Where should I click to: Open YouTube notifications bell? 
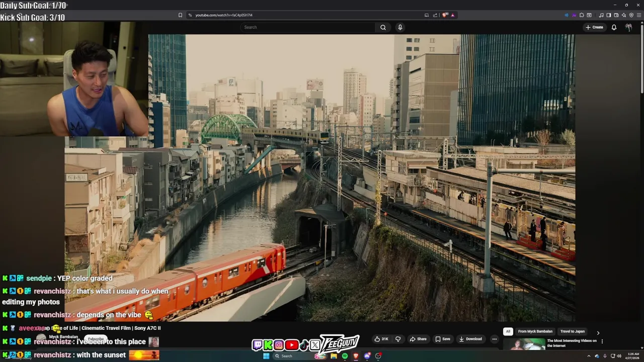(x=614, y=27)
